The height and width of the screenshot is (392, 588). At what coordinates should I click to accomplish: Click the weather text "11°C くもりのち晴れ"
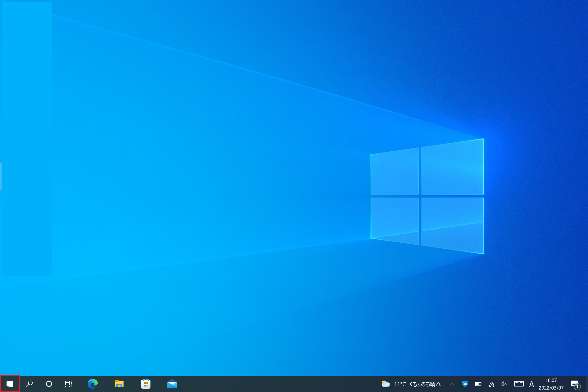click(x=417, y=384)
